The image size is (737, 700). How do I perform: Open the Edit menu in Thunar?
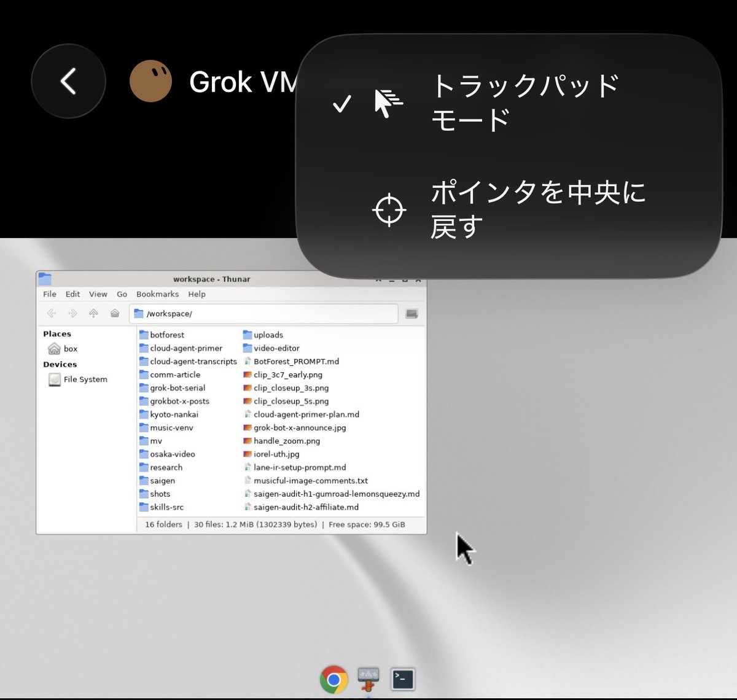pos(72,294)
